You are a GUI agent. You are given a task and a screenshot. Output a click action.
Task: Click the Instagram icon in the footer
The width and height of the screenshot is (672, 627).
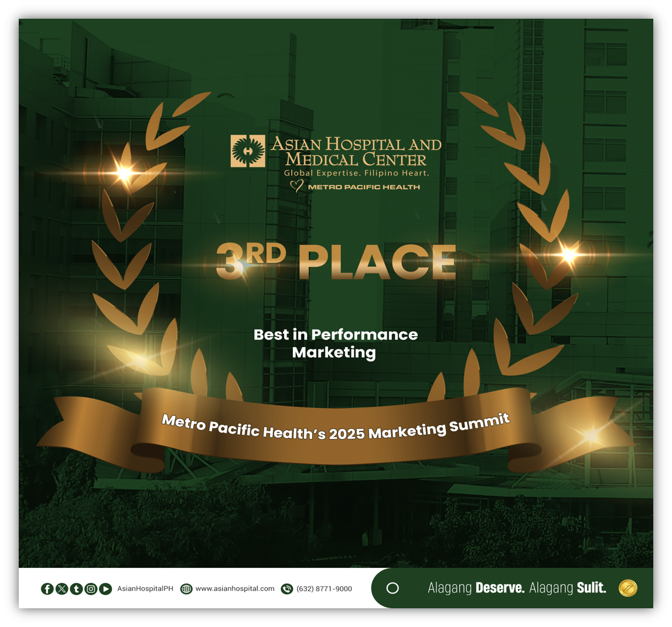coord(91,589)
